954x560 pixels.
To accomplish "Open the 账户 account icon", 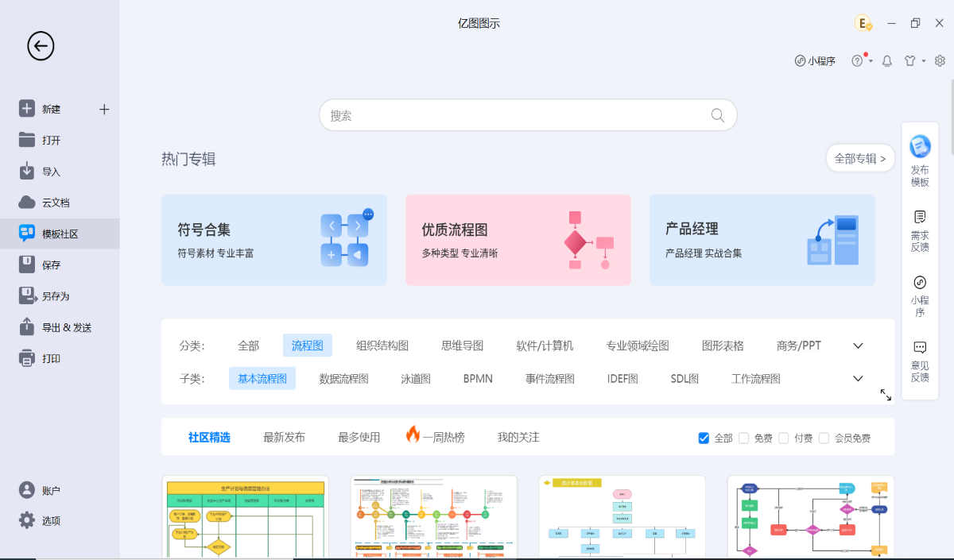I will click(27, 490).
